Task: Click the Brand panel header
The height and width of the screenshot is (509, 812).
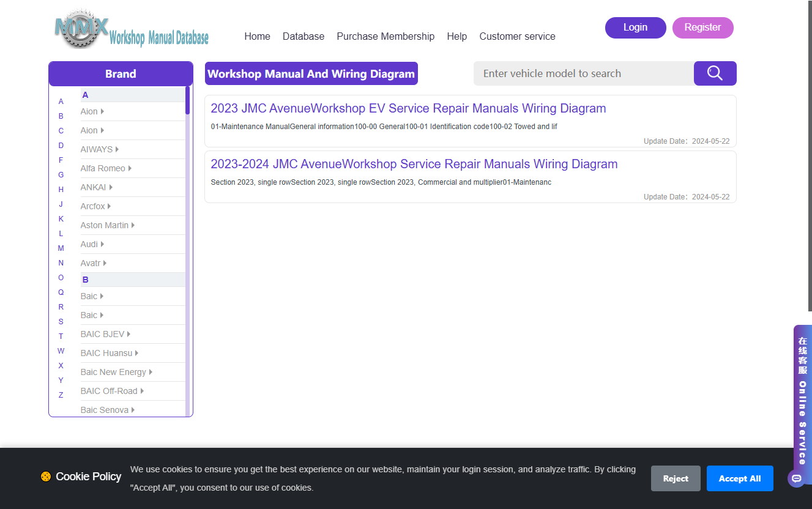Action: [x=121, y=73]
